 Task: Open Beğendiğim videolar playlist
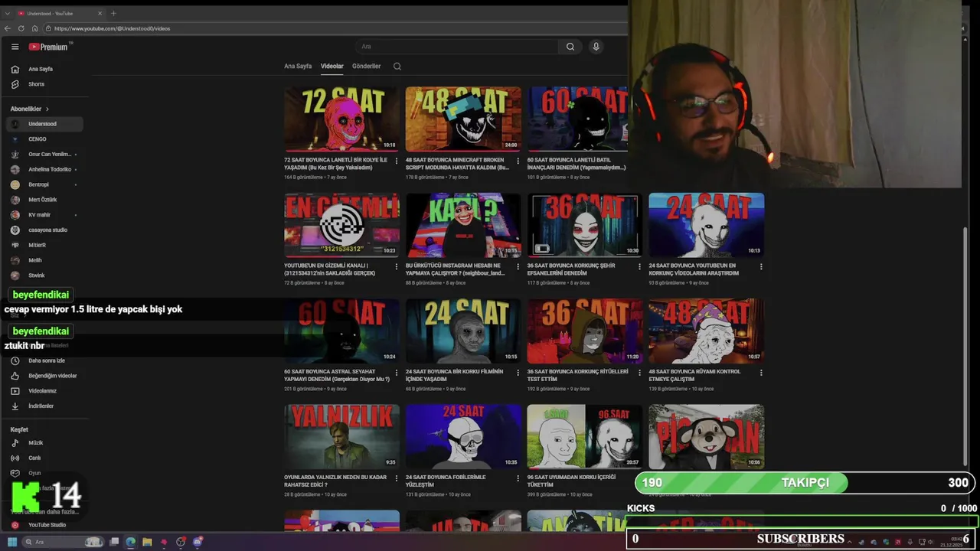(x=46, y=376)
